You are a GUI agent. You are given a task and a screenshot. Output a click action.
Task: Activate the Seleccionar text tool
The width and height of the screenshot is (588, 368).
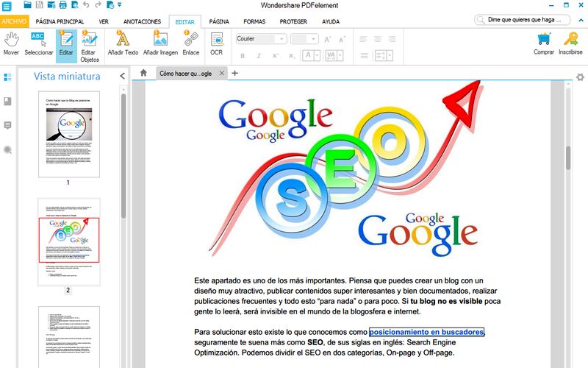(39, 44)
